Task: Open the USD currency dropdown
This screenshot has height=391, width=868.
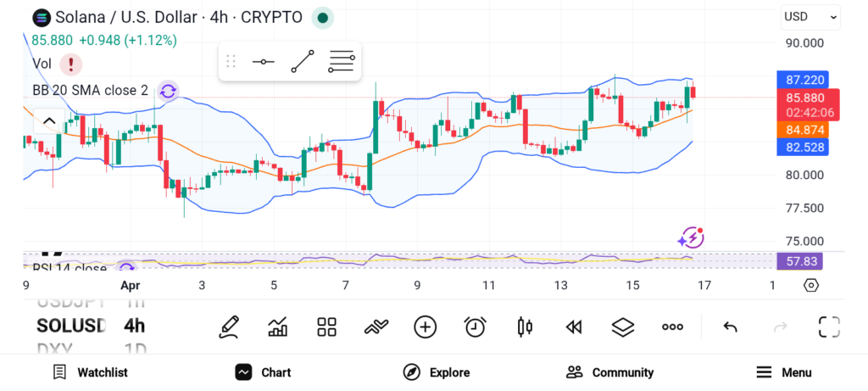Action: [810, 16]
